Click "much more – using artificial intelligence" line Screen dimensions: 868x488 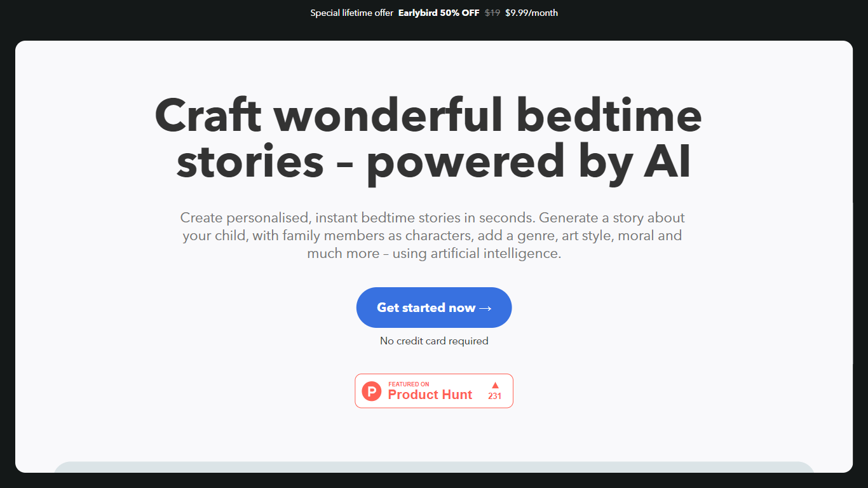click(x=434, y=254)
